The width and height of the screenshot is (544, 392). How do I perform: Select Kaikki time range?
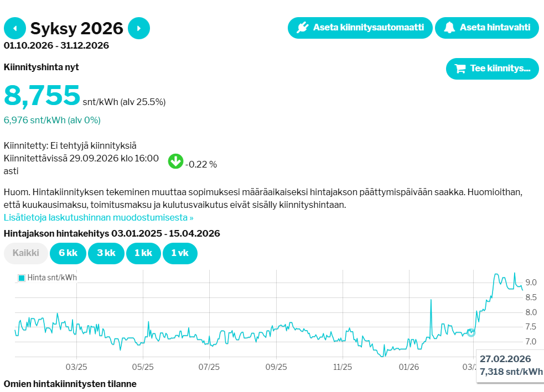(25, 253)
